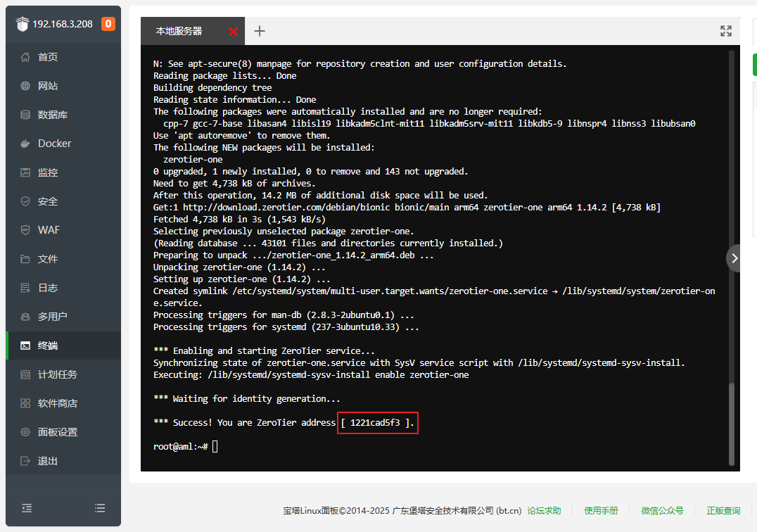Add a new terminal tab with plus

click(x=260, y=31)
